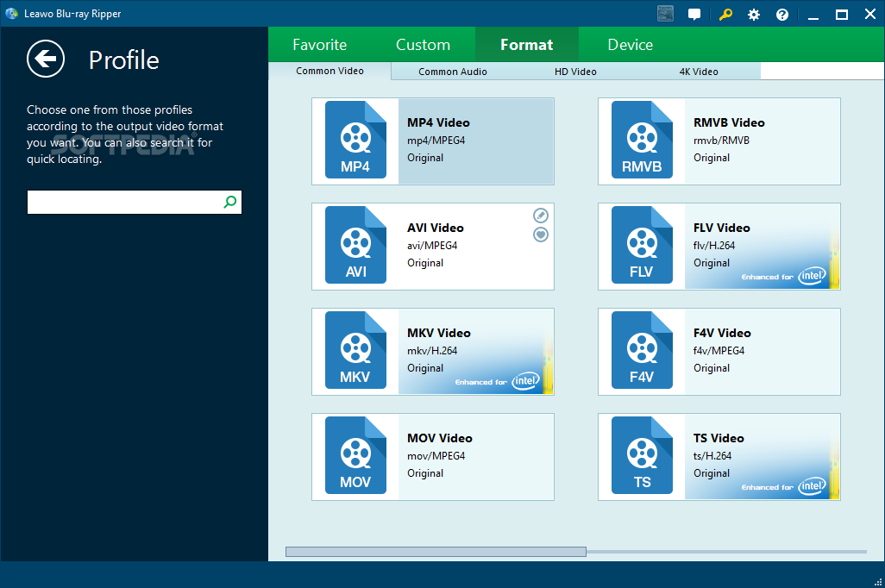
Task: Click the rmvb/RMVB codec text
Action: point(721,141)
